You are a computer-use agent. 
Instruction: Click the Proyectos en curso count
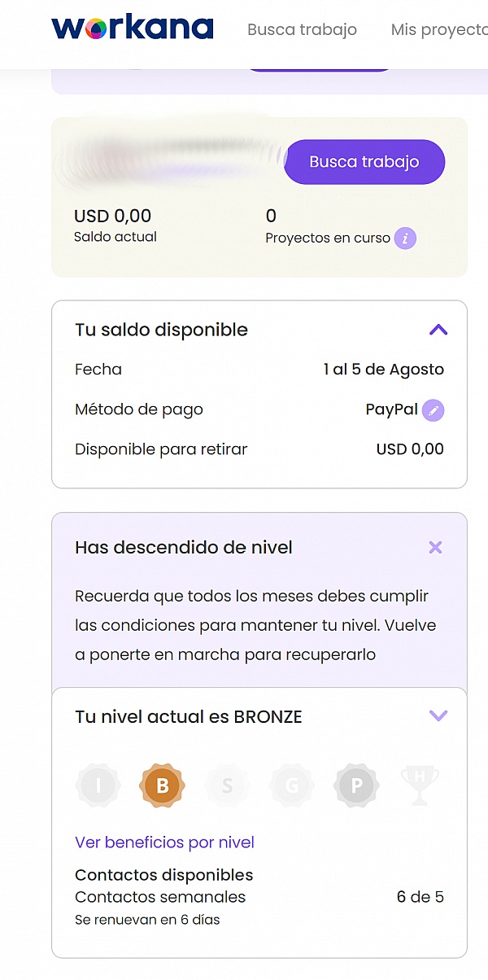tap(271, 217)
